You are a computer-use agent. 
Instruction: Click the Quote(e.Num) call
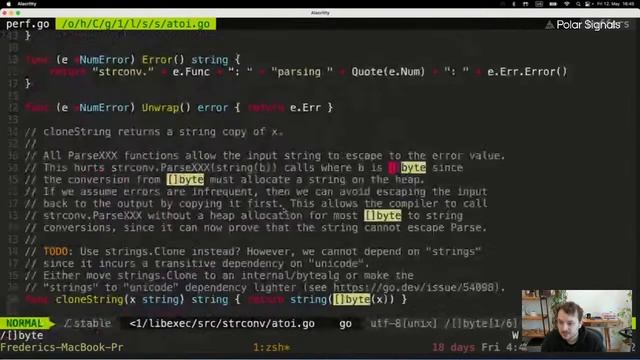tap(388, 72)
